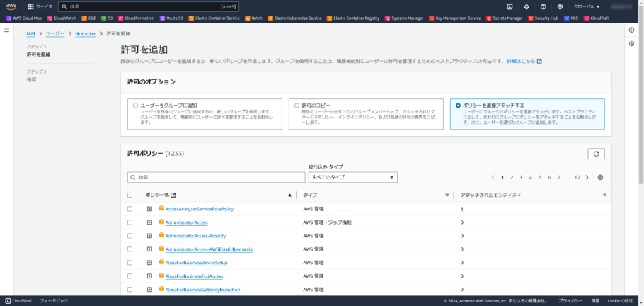This screenshot has width=644, height=306.
Task: Open the Elastic Container Service bookmark
Action: [x=214, y=18]
